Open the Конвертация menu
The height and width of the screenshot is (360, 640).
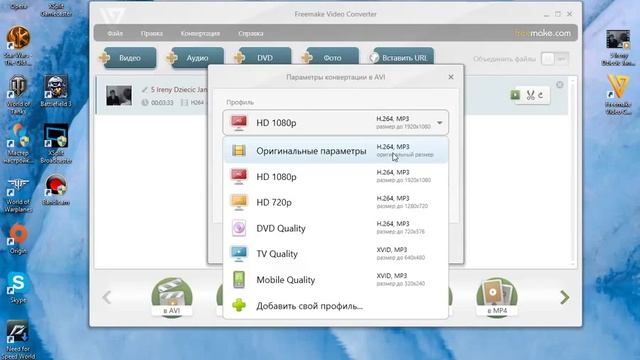(200, 33)
